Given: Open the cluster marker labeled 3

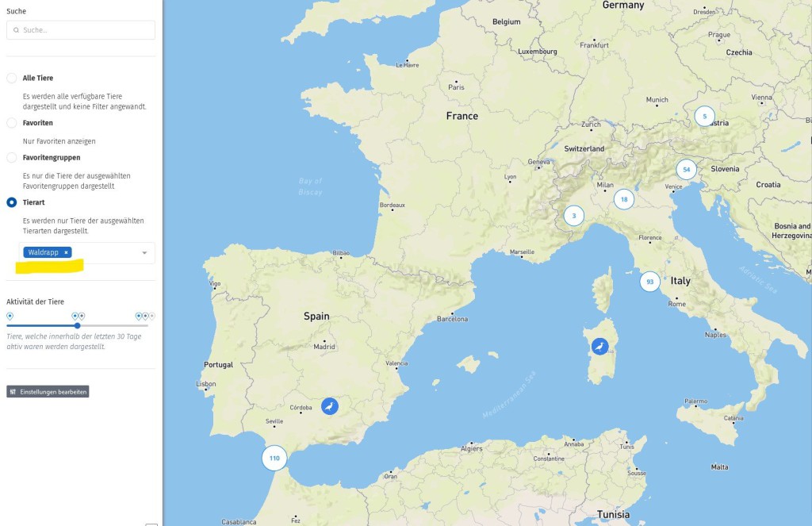Looking at the screenshot, I should tap(574, 215).
